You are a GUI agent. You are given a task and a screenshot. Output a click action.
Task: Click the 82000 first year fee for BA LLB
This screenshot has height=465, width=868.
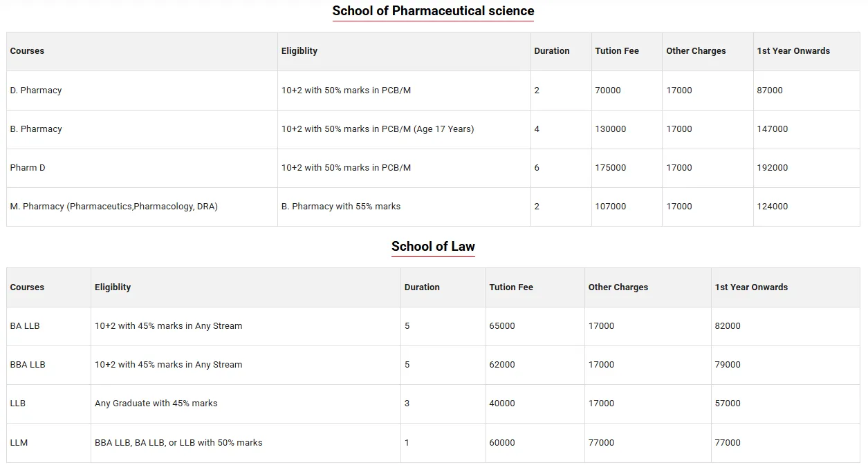(728, 326)
